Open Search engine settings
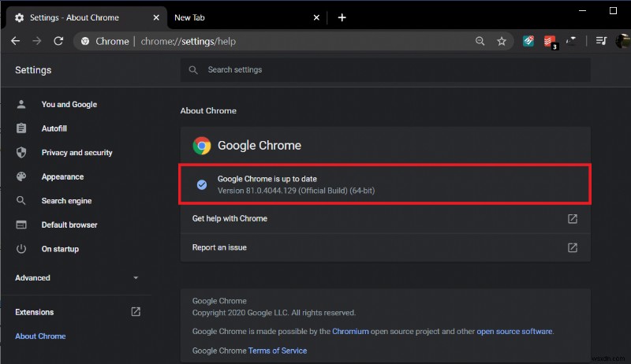The image size is (631, 364). [x=66, y=201]
